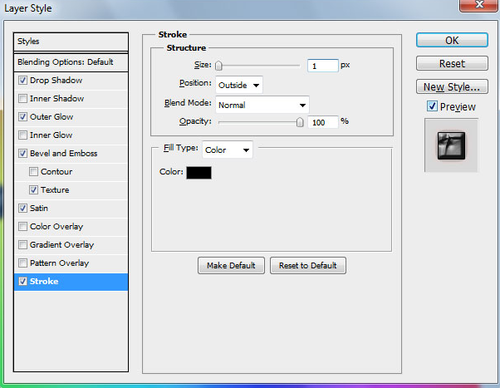This screenshot has width=500, height=388.
Task: Click Reset to Default button
Action: (308, 266)
